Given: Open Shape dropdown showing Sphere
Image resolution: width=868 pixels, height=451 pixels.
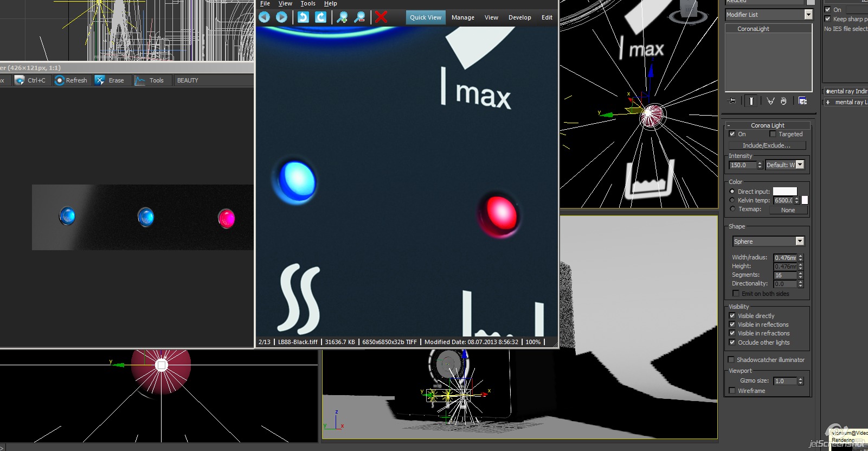Looking at the screenshot, I should pos(768,242).
